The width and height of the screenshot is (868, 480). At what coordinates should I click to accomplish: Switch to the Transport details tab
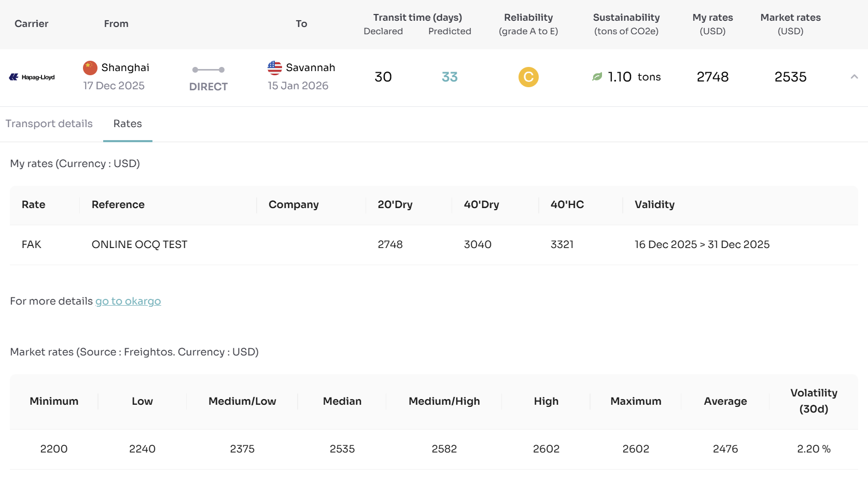(49, 124)
